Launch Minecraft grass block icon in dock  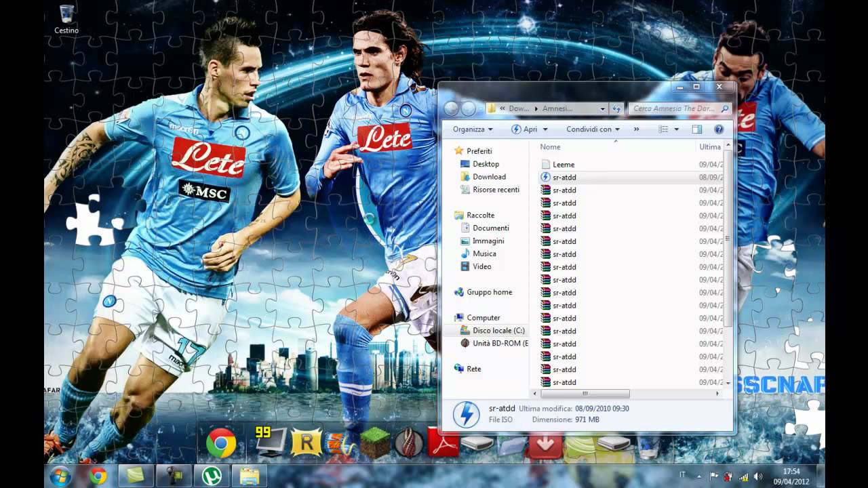point(375,444)
